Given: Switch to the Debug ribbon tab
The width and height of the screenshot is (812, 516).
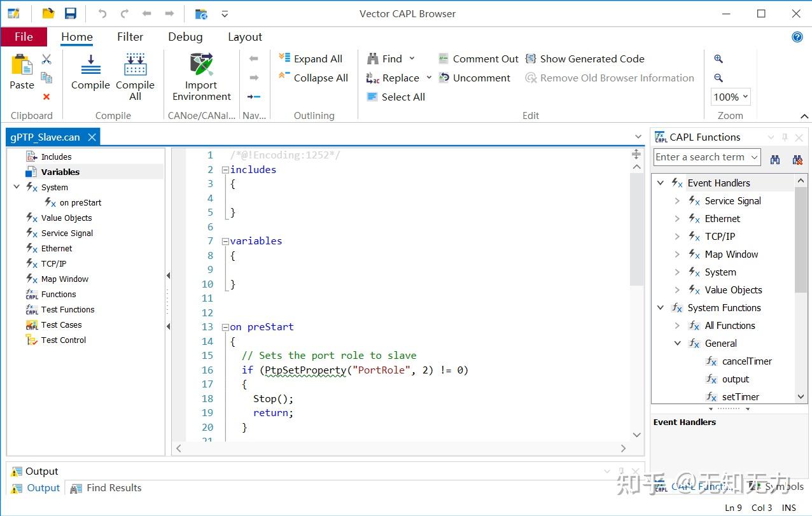Looking at the screenshot, I should click(185, 37).
